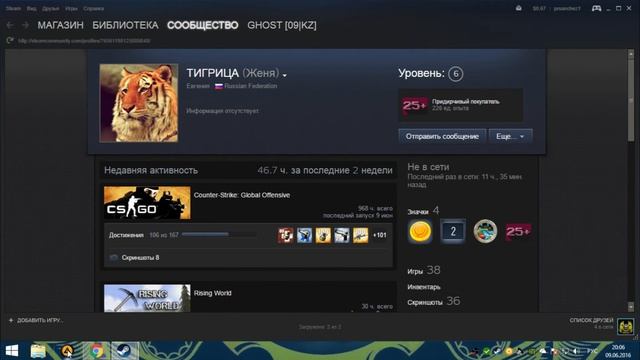Open the fourth pistol CS:GO achievement icon

[342, 235]
